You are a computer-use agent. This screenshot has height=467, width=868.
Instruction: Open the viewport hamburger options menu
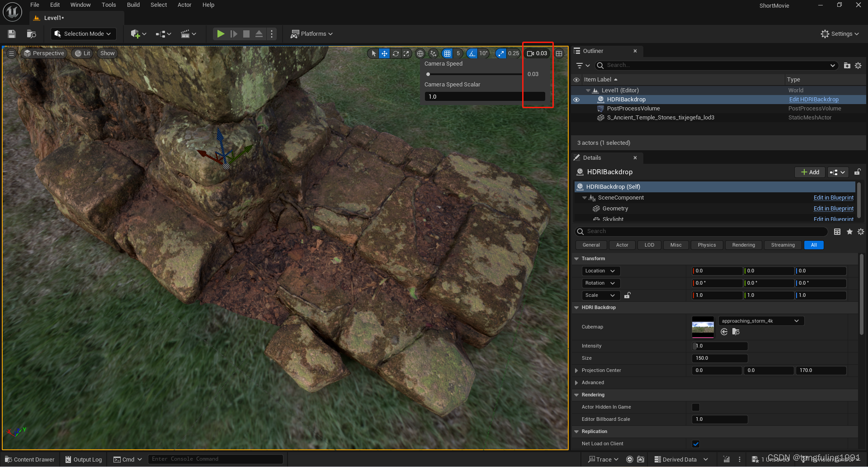coord(12,53)
